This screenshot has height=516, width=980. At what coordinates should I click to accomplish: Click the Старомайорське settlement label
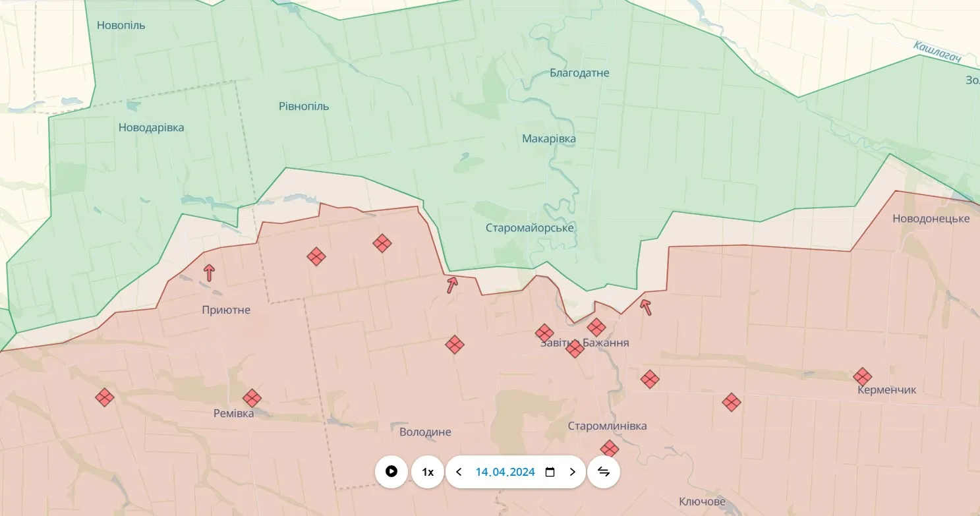pyautogui.click(x=529, y=228)
